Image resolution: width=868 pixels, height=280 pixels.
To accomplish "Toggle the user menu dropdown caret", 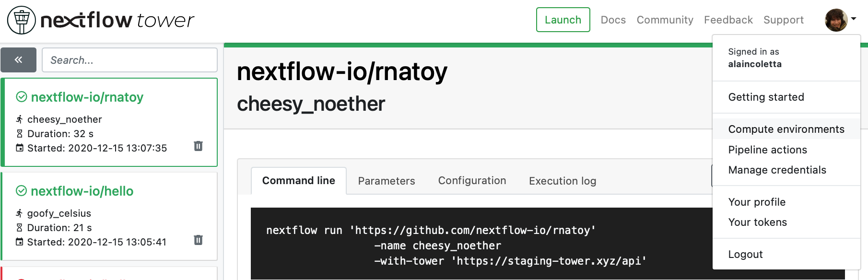I will [x=854, y=19].
